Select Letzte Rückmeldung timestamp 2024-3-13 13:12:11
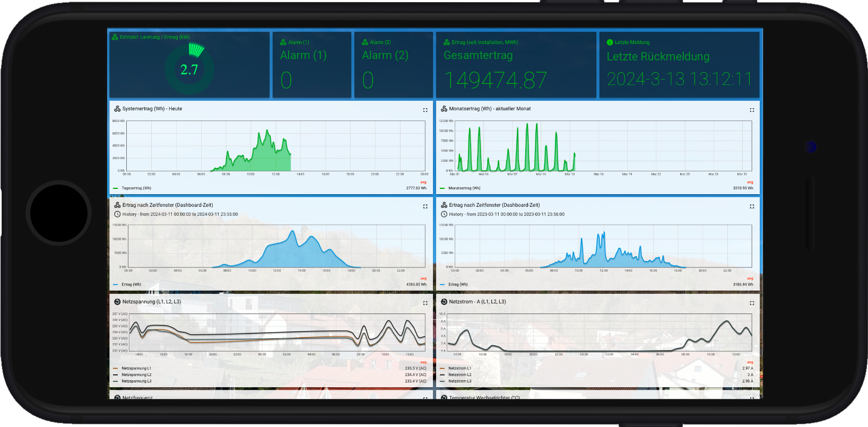 point(680,79)
